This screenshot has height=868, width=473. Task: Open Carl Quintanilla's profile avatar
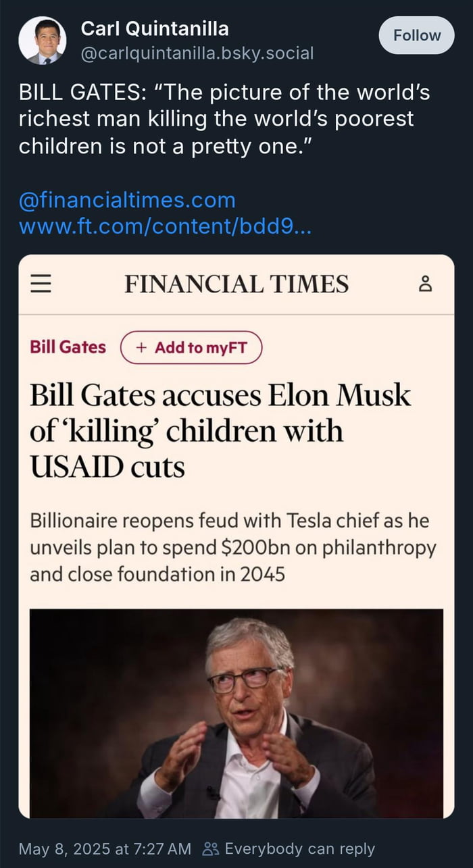pos(42,41)
